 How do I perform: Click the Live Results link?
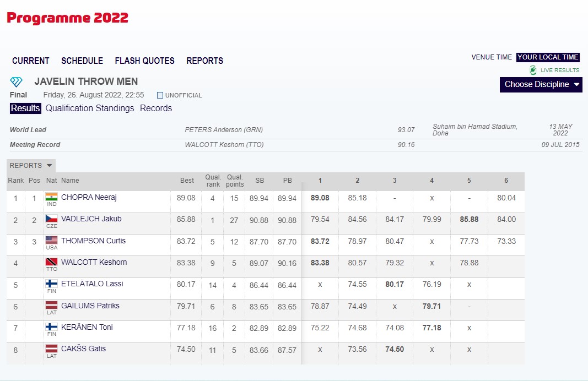(x=559, y=70)
